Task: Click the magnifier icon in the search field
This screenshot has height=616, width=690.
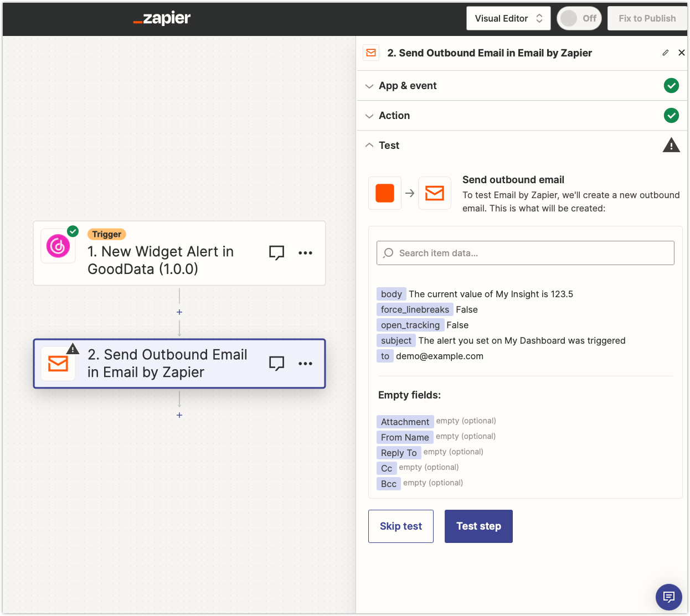Action: 389,253
